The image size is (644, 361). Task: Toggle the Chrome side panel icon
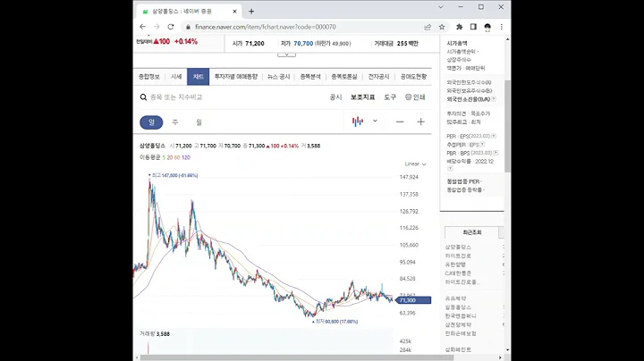473,27
